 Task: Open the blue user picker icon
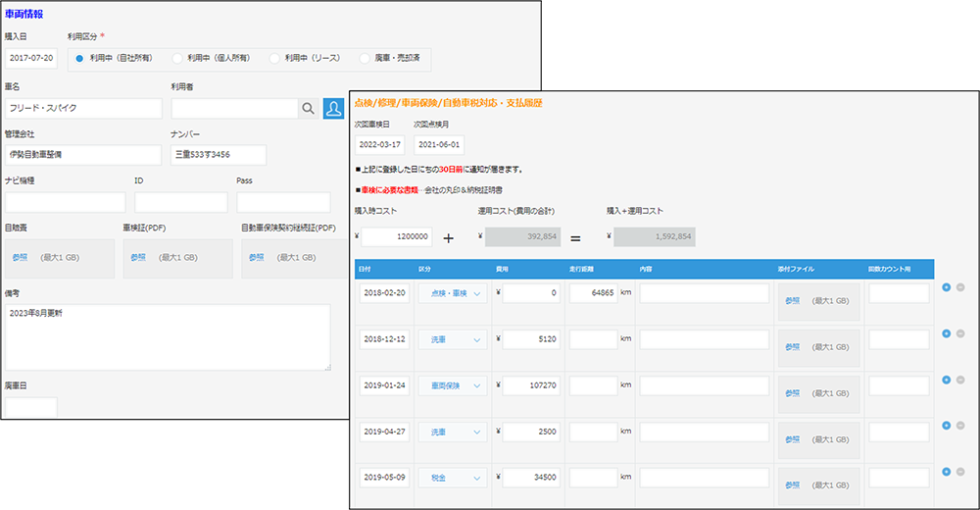click(333, 109)
